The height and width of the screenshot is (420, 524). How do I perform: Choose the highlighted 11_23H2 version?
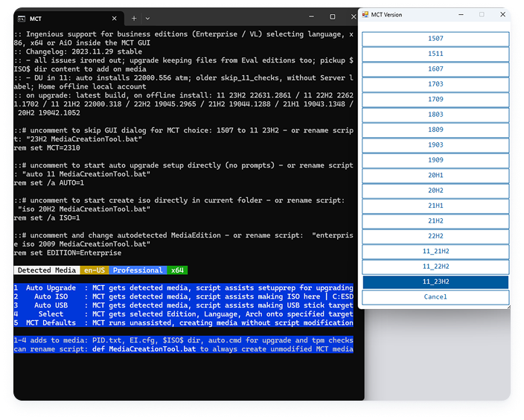pyautogui.click(x=435, y=282)
